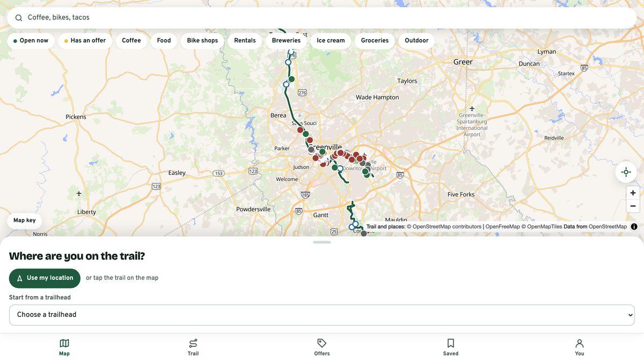Screen dimensions: 644x362
Task: Click the Powdersville map label
Action: 253,210
